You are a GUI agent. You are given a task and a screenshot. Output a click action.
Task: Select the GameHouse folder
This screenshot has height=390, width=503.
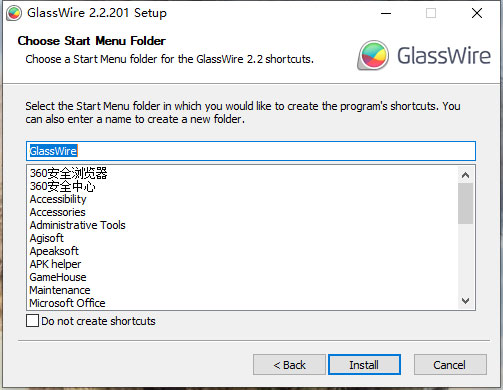pos(58,277)
